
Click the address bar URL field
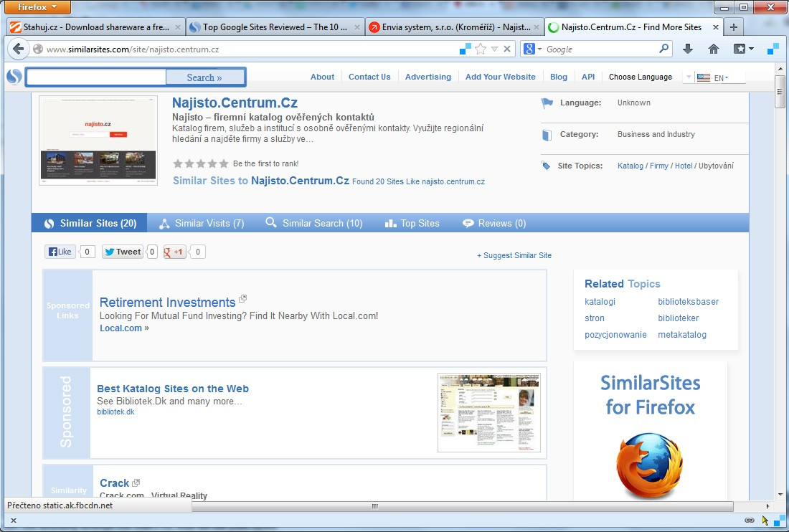pos(247,49)
